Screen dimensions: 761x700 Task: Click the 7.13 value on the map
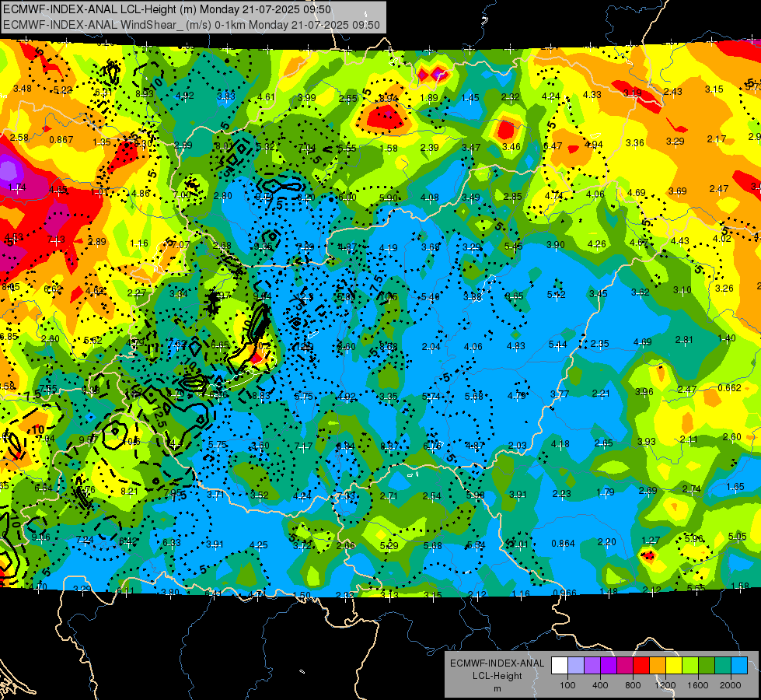(x=56, y=239)
